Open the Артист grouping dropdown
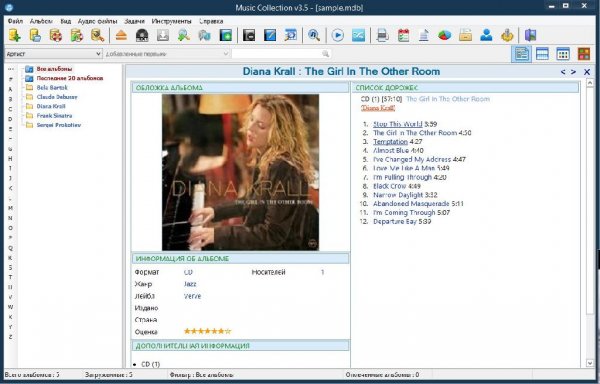600x384 pixels. pyautogui.click(x=53, y=54)
